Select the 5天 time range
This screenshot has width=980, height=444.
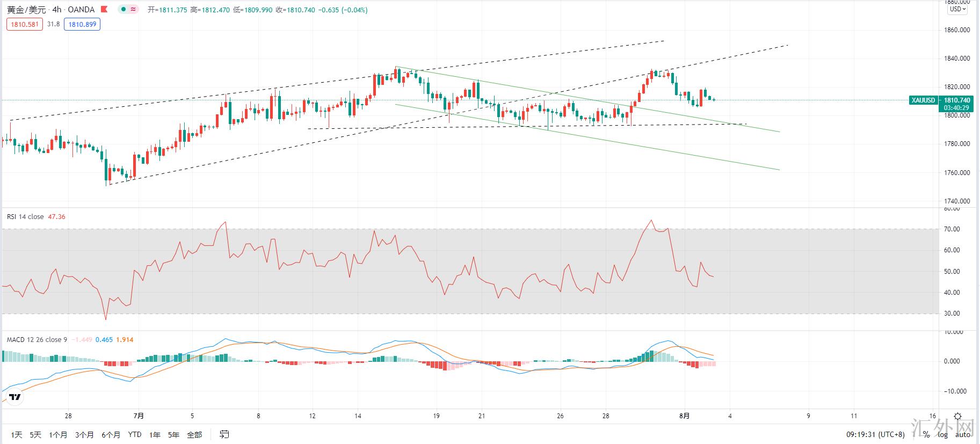pos(35,434)
